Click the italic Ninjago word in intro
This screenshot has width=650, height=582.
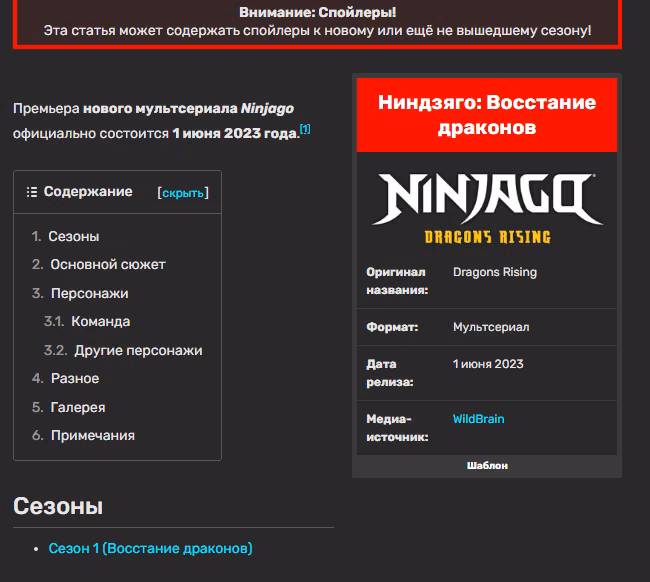(x=267, y=109)
